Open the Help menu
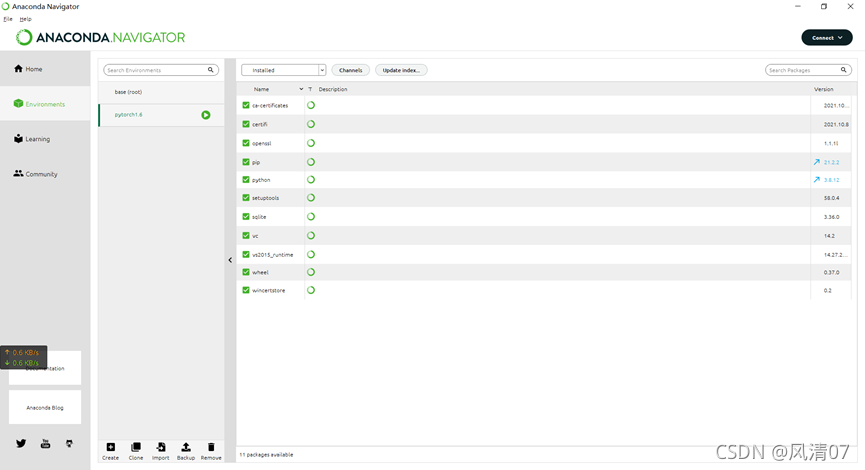 pos(25,19)
